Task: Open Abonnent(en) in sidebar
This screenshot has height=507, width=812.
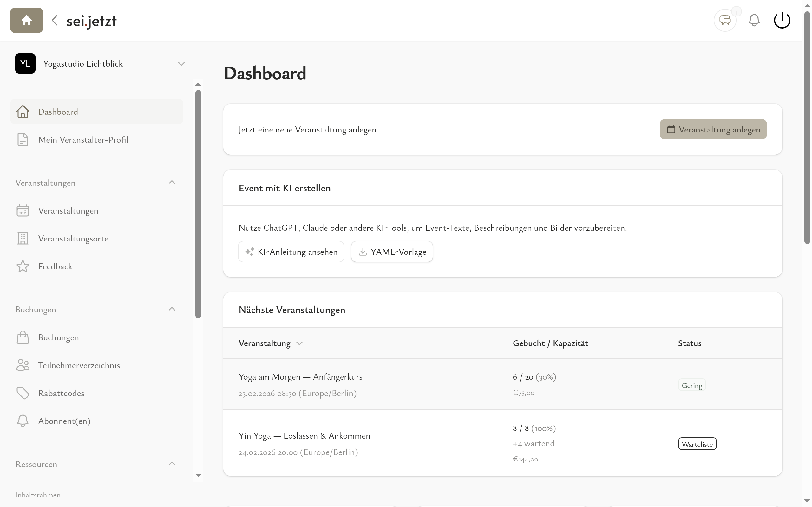Action: pos(64,421)
